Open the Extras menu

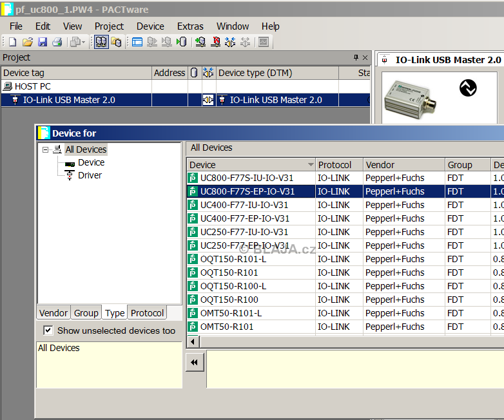190,26
